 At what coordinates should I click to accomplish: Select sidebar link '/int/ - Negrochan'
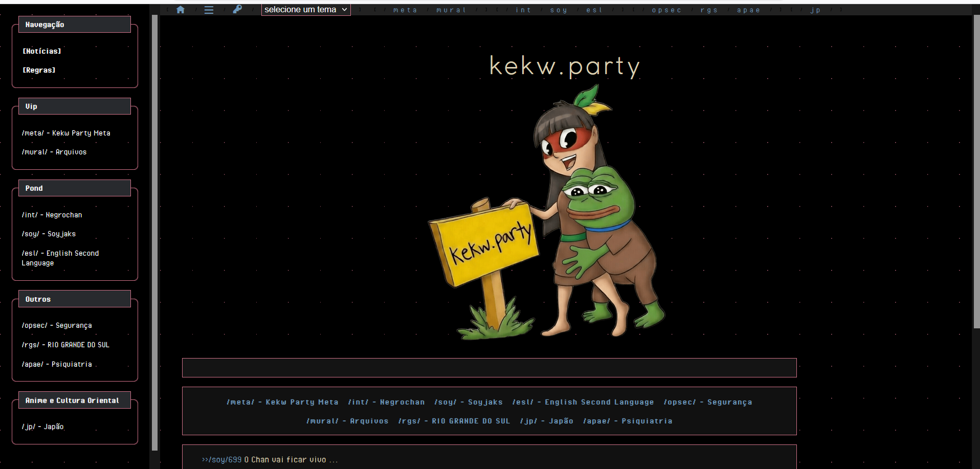click(x=52, y=215)
